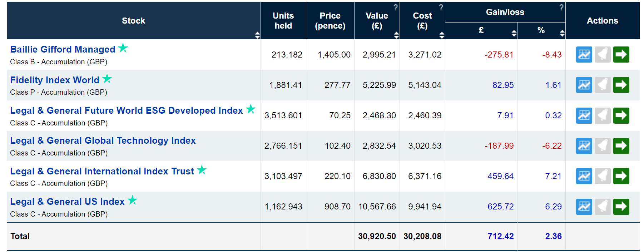The height and width of the screenshot is (252, 644).
Task: Click the sort arrows in the Value (£) header
Action: tap(396, 35)
